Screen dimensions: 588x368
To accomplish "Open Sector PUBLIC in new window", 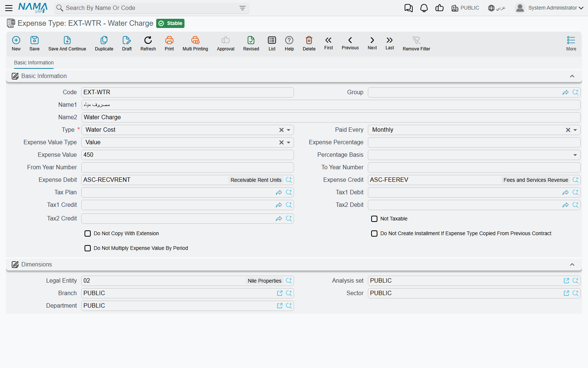I will tap(566, 293).
